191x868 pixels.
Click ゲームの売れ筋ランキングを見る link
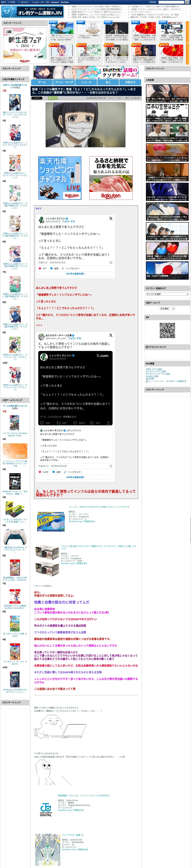click(x=15, y=407)
